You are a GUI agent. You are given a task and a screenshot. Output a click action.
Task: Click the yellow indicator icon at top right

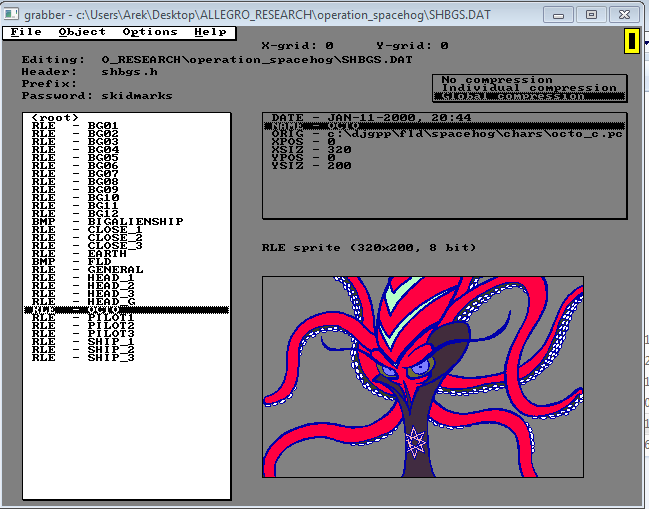(x=632, y=41)
